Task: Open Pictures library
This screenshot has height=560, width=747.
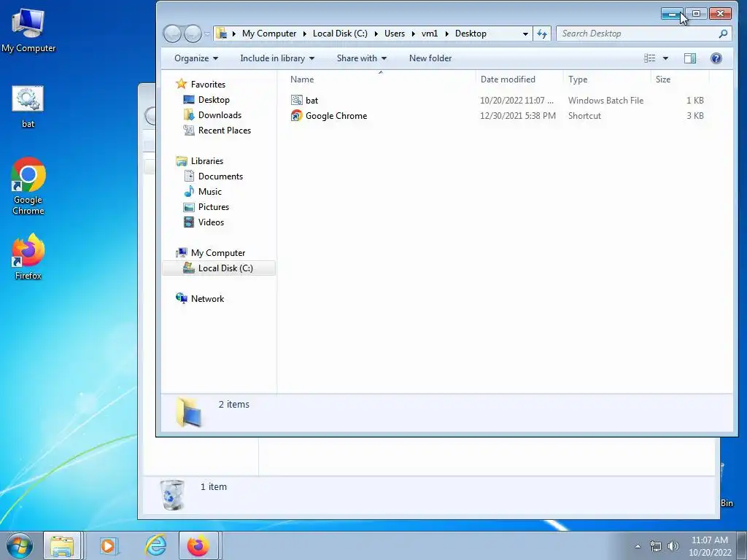Action: click(214, 206)
